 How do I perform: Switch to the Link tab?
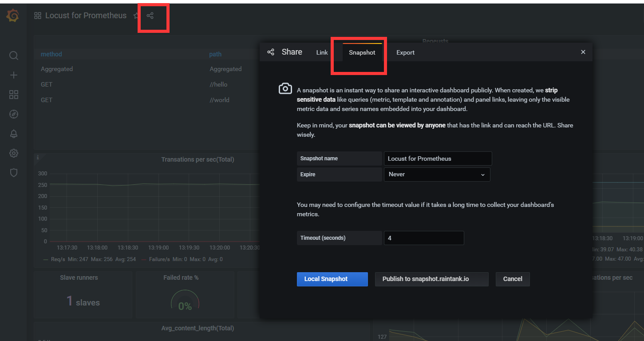pos(322,52)
